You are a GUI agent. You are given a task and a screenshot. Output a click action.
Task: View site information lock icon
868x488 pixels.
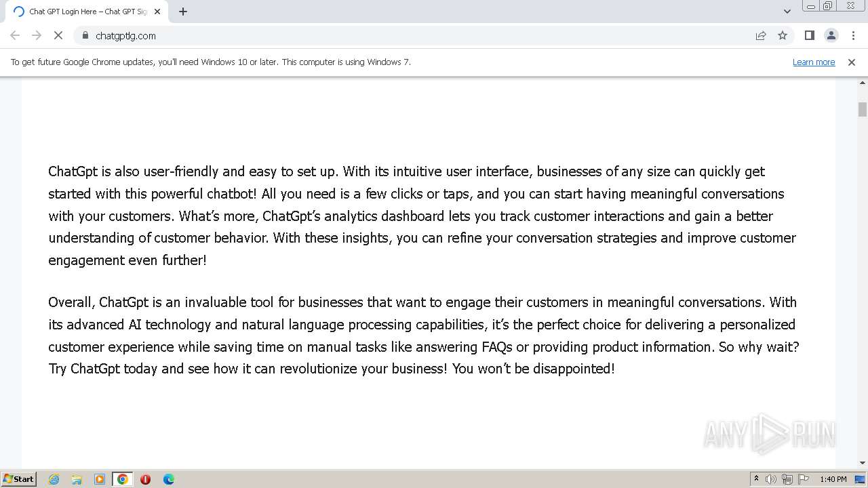pos(85,35)
